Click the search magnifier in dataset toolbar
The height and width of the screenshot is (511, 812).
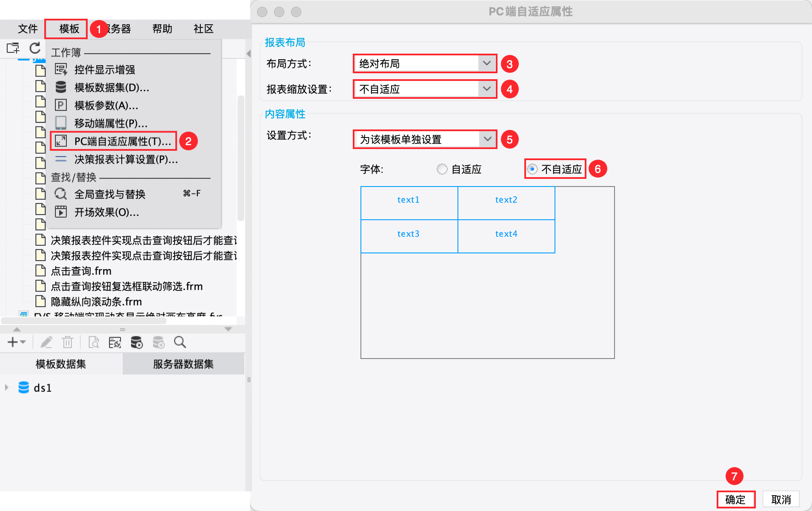[x=180, y=342]
